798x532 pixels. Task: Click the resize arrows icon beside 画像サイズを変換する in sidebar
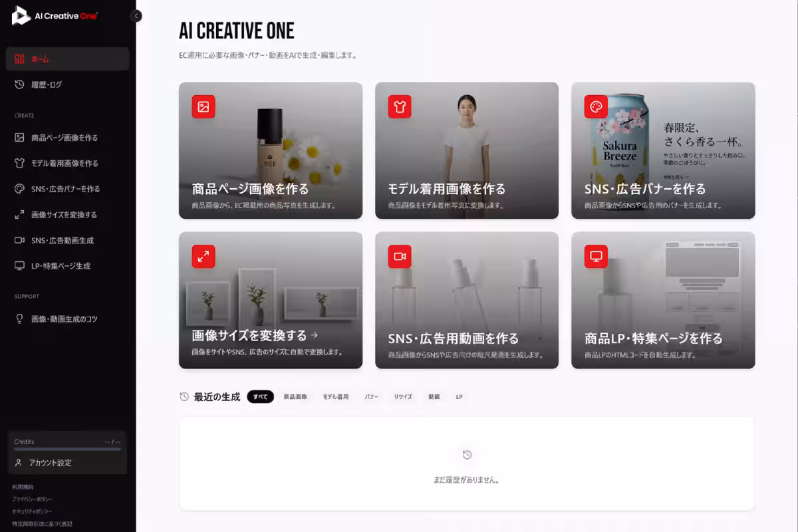click(x=19, y=215)
